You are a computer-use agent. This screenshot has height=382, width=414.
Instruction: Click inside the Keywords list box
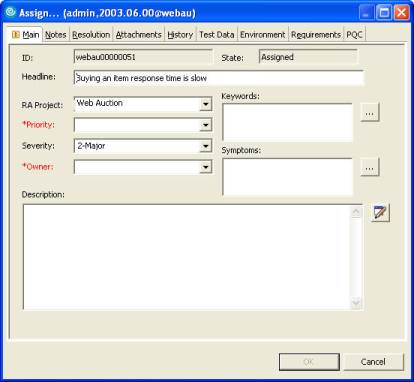[x=287, y=122]
